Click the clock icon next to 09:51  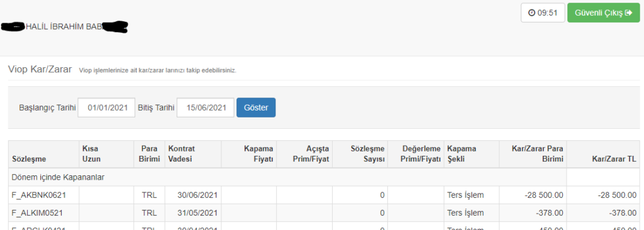tap(532, 13)
